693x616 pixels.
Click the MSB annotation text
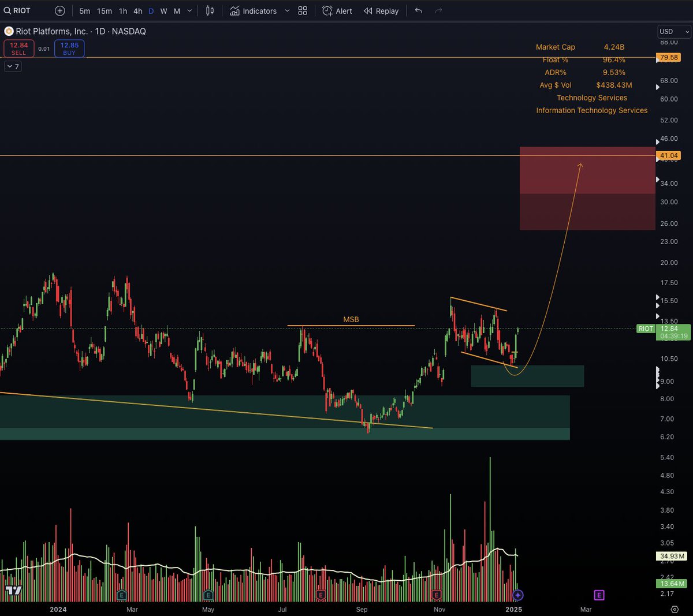[351, 319]
